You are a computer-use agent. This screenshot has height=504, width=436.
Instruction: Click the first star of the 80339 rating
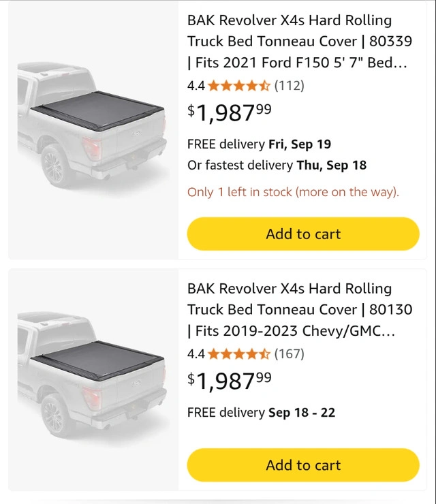tap(214, 86)
